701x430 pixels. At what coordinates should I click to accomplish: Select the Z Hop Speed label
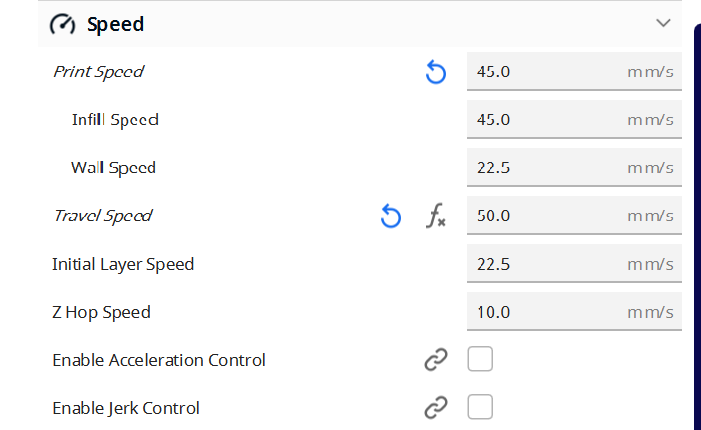click(101, 312)
